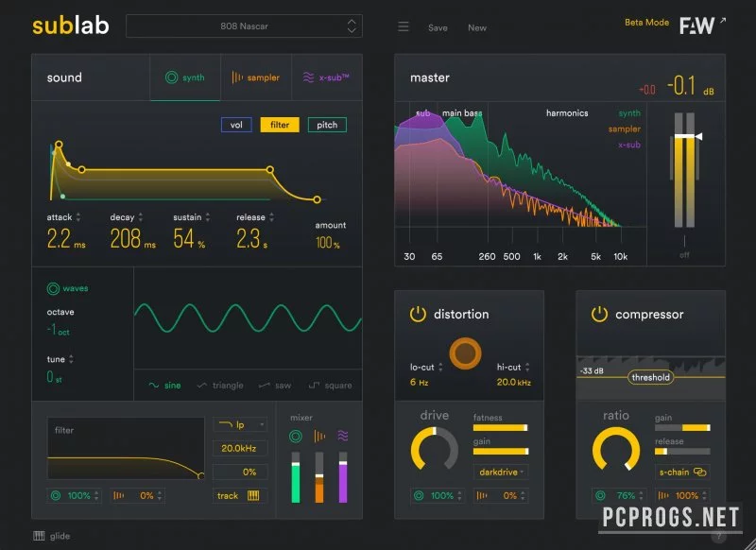
Task: Toggle the compressor power icon
Action: pos(599,314)
